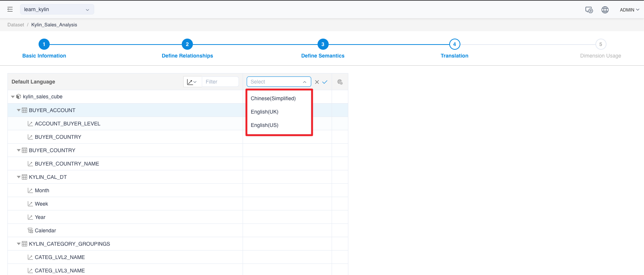644x275 pixels.
Task: Click the add translation globe icon
Action: pos(340,82)
